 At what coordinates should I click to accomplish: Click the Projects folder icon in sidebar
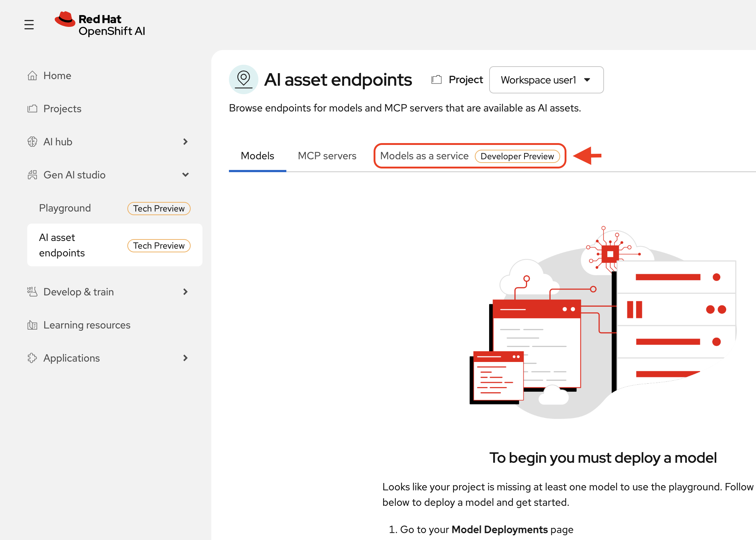(32, 109)
